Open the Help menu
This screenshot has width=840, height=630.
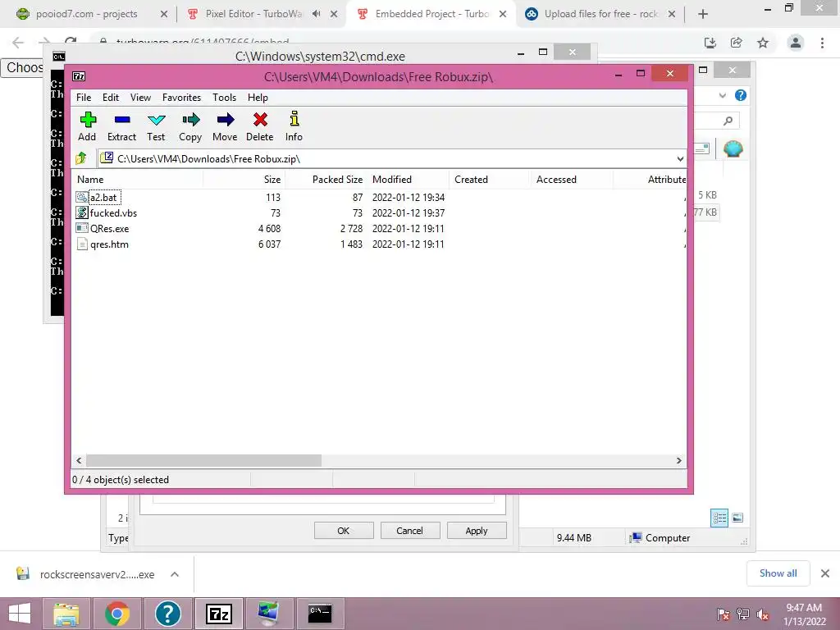pos(258,98)
